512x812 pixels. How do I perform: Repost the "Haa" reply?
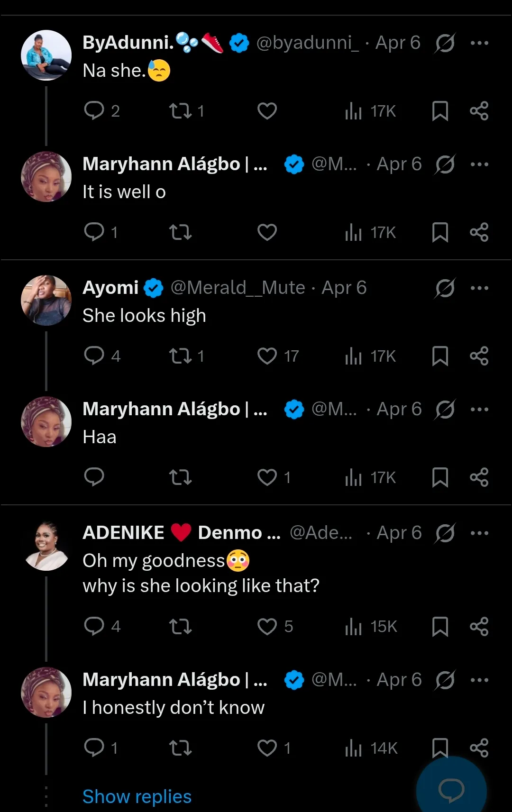coord(181,477)
